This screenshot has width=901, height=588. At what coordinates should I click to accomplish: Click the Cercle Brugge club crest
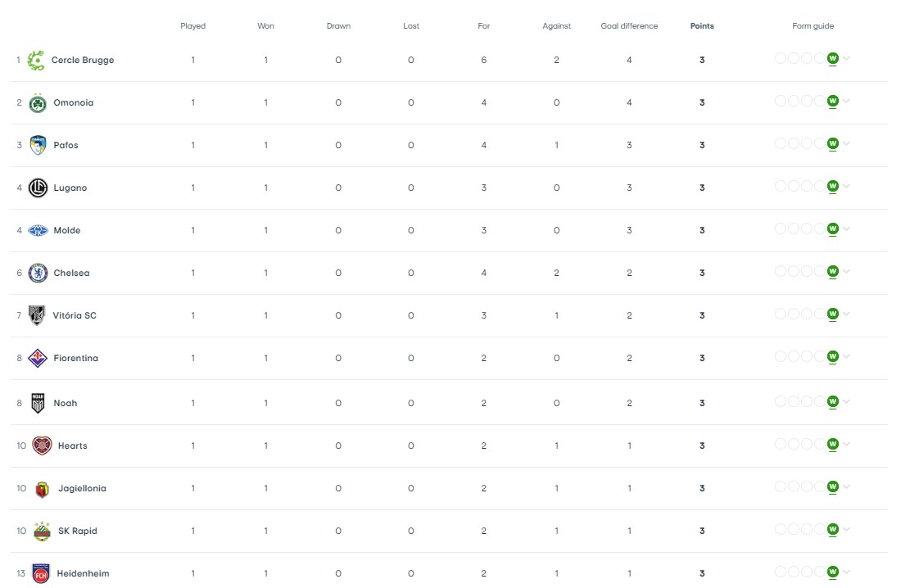point(36,61)
